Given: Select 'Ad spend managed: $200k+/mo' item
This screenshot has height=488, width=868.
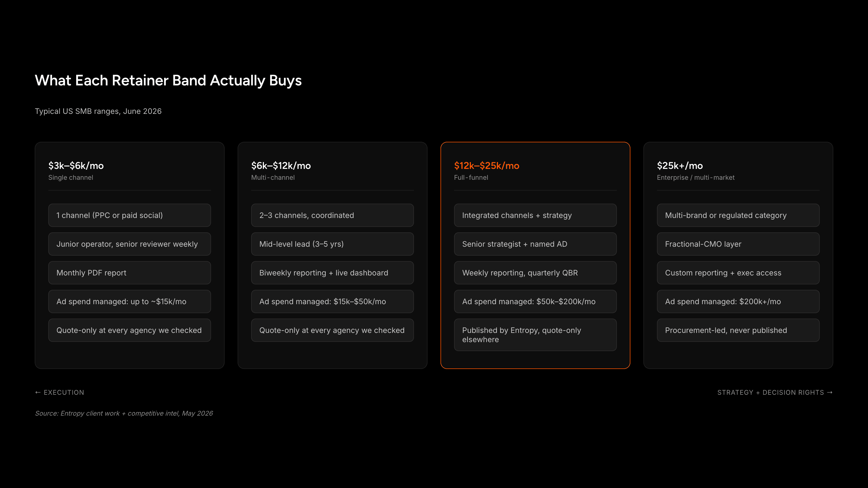Looking at the screenshot, I should coord(738,301).
